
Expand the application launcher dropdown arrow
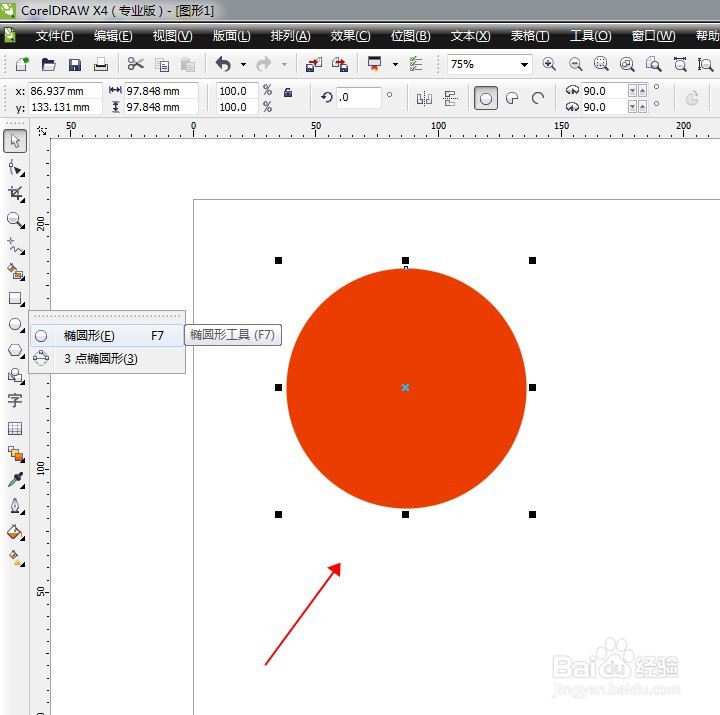[x=395, y=64]
